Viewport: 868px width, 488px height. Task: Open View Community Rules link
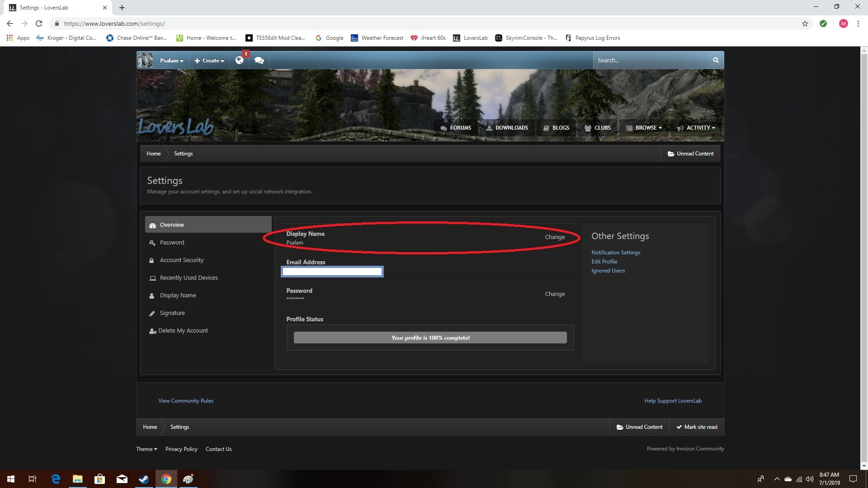(186, 401)
